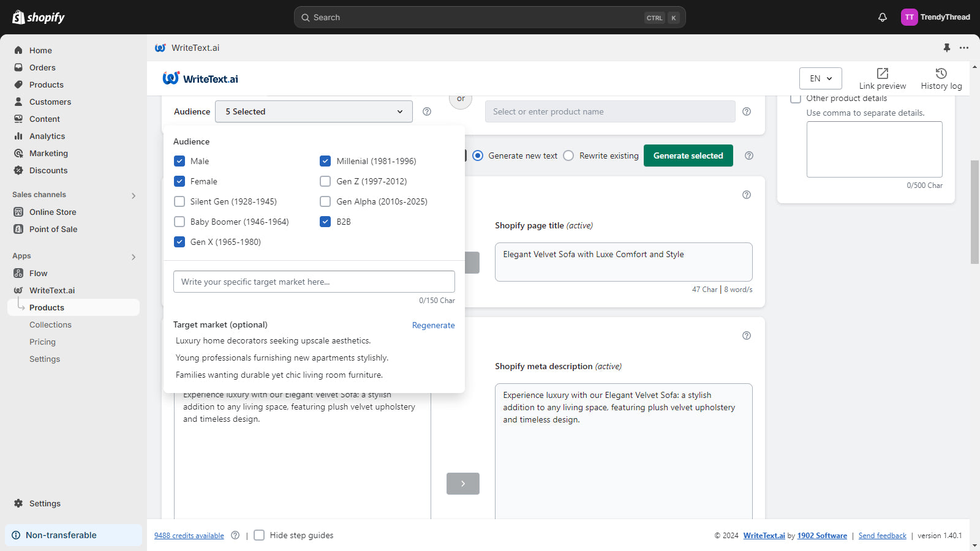Viewport: 980px width, 551px height.
Task: Check the Silent Gen (1928-1945) checkbox
Action: [179, 201]
